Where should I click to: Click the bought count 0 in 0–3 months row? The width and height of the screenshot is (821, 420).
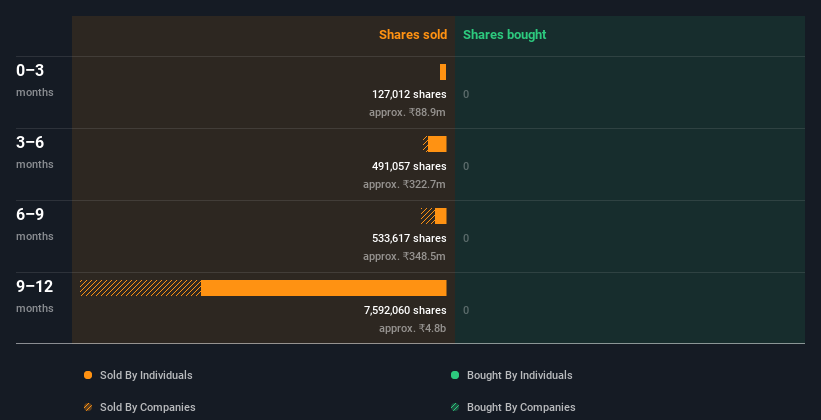click(x=466, y=94)
